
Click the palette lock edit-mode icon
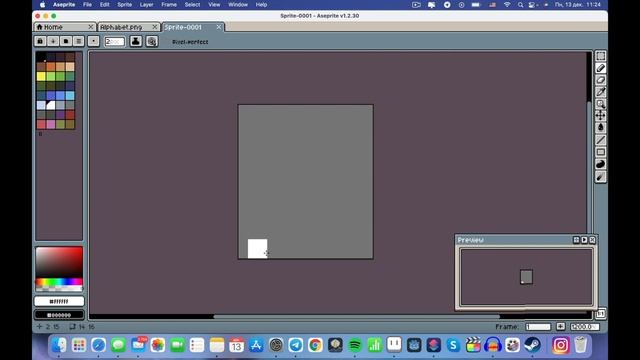pos(40,41)
